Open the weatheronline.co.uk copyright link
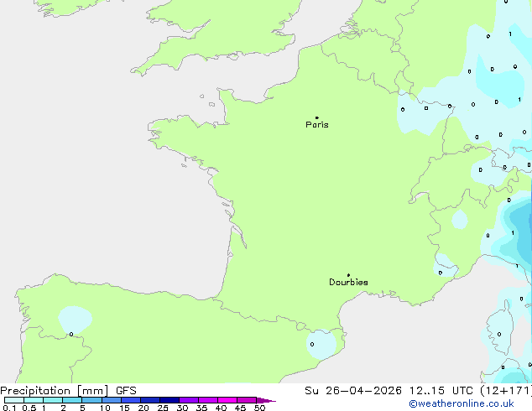532x411 pixels. pyautogui.click(x=462, y=403)
